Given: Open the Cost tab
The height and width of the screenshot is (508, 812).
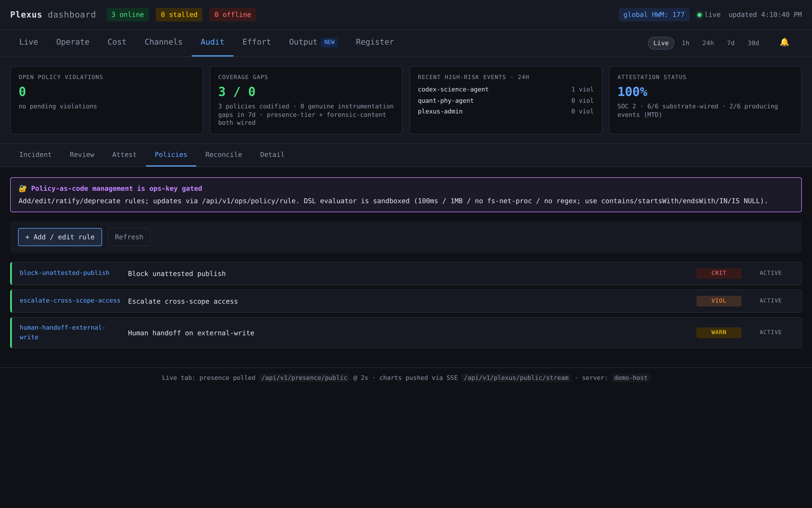Looking at the screenshot, I should coord(117,42).
